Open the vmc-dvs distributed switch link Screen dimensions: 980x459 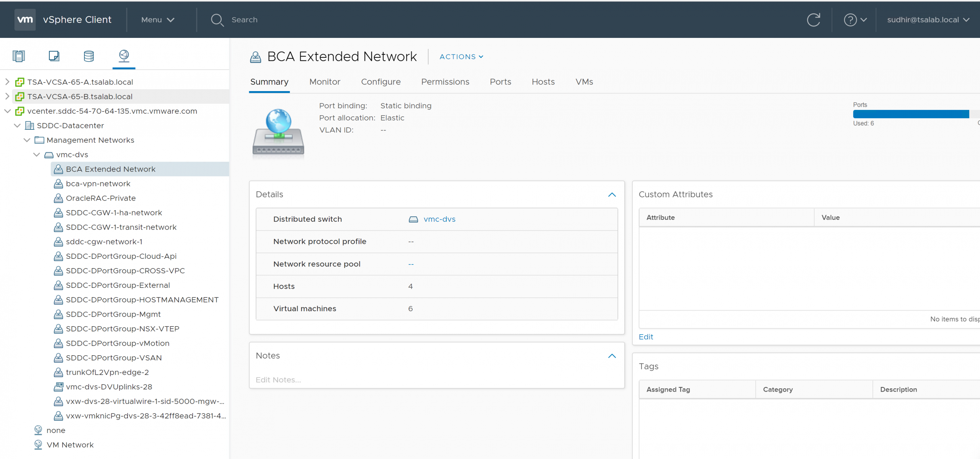click(439, 219)
